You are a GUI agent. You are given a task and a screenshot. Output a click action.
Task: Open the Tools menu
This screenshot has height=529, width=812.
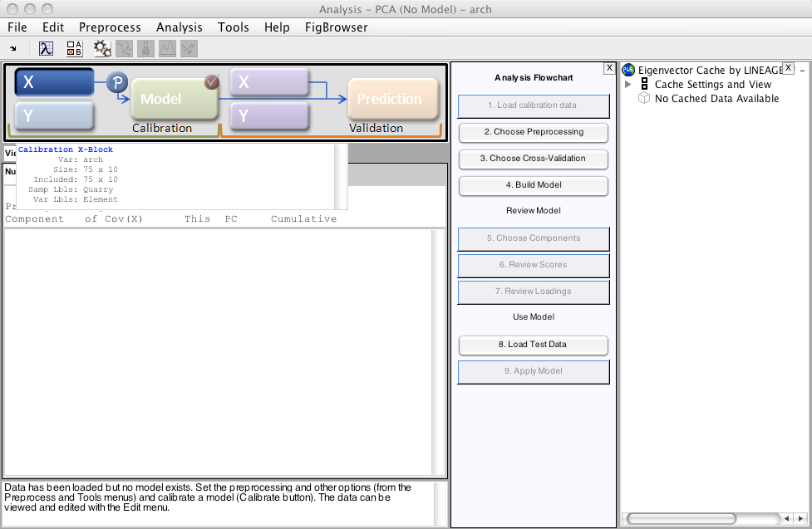[234, 27]
